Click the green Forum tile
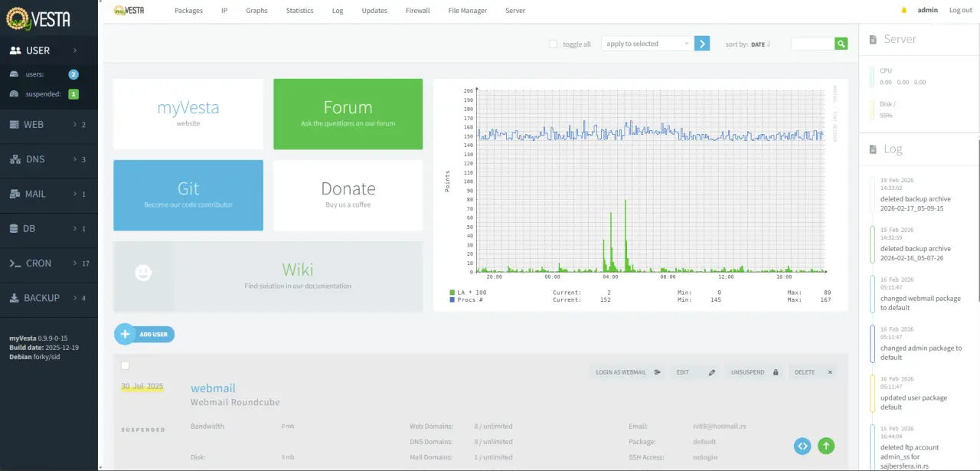This screenshot has height=471, width=980. tap(348, 114)
